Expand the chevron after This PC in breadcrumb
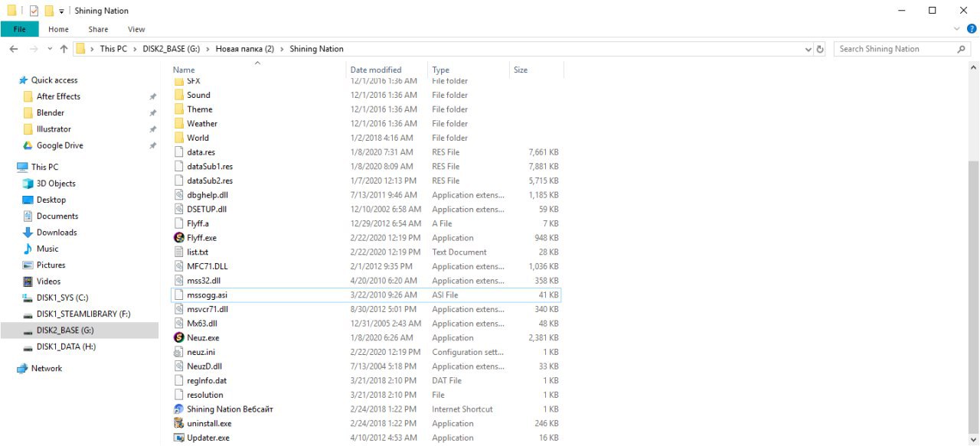The image size is (980, 446). [134, 49]
